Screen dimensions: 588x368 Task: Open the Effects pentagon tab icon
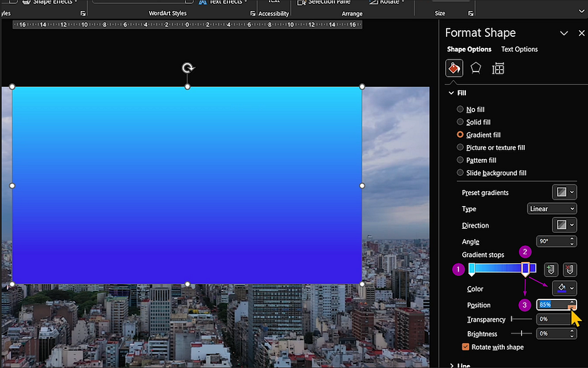[476, 68]
